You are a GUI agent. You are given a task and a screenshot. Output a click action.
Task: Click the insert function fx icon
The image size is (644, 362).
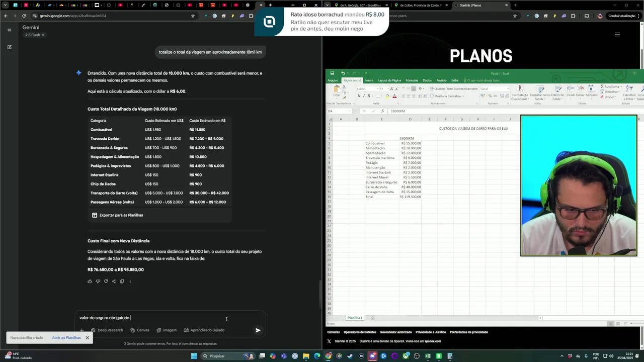click(382, 111)
